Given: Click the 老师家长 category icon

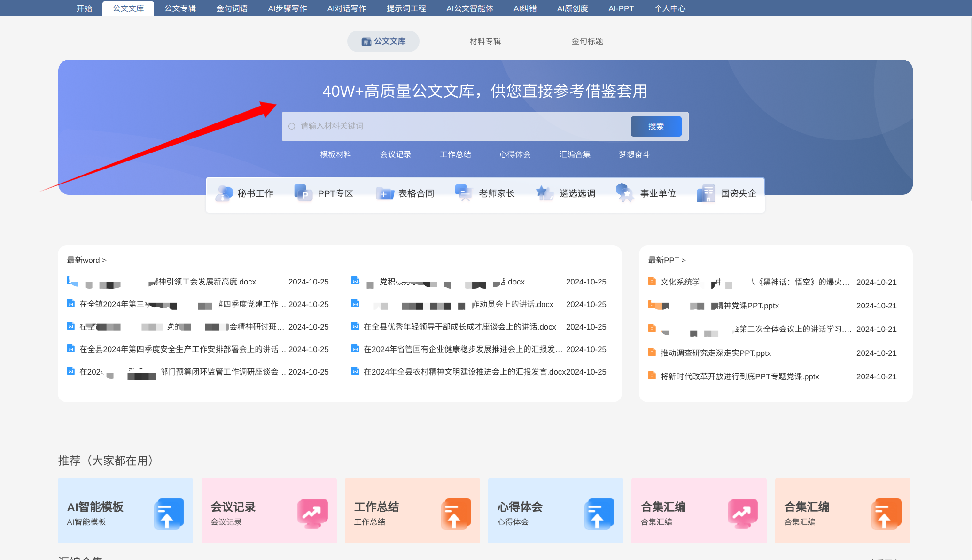Looking at the screenshot, I should pos(464,193).
